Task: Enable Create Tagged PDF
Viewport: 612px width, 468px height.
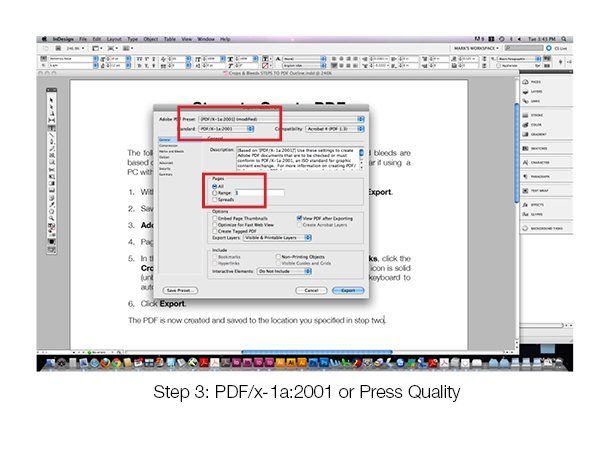Action: pyautogui.click(x=215, y=231)
